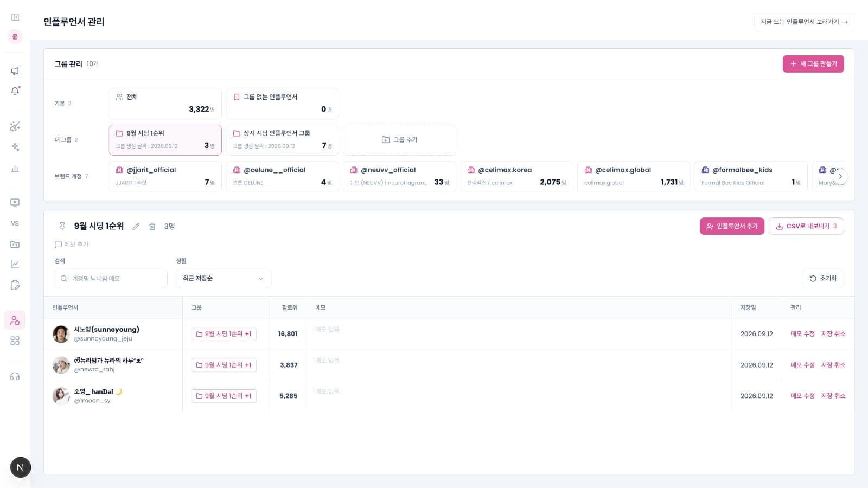Open 지금 뜨는 인플루언서 보러가기 link
The height and width of the screenshot is (488, 868).
tap(804, 22)
